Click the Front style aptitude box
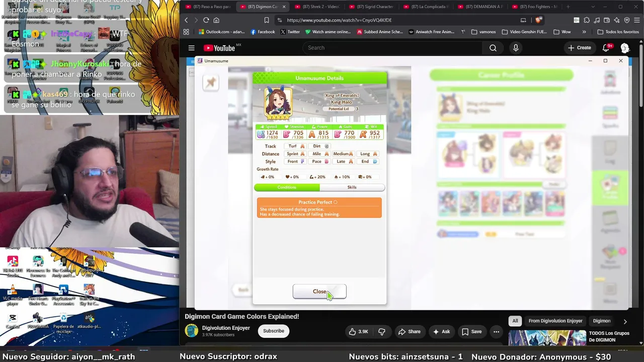 tap(296, 161)
